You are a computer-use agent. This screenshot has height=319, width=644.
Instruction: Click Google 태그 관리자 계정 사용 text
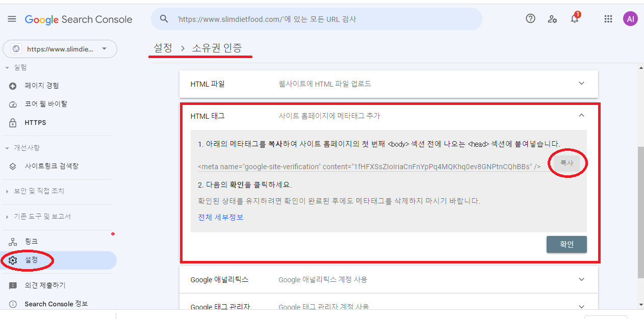click(x=324, y=307)
